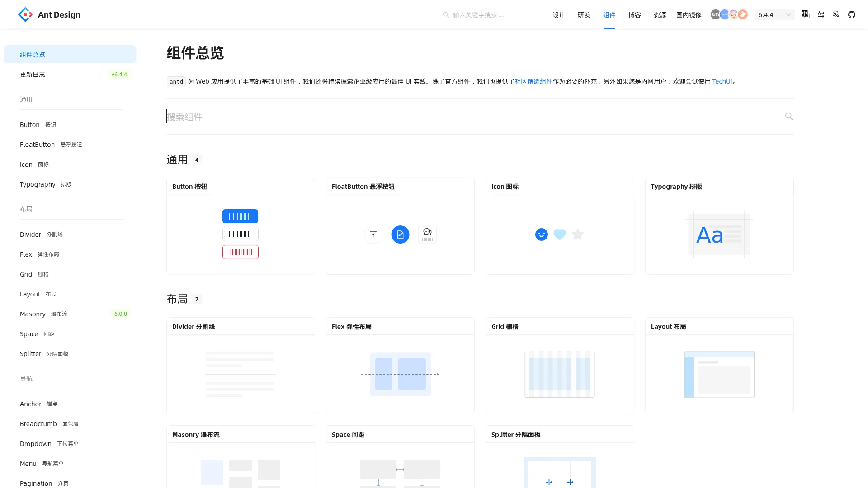Open the Layout 布局 card thumbnail
Viewport: 868px width, 488px height.
click(719, 374)
